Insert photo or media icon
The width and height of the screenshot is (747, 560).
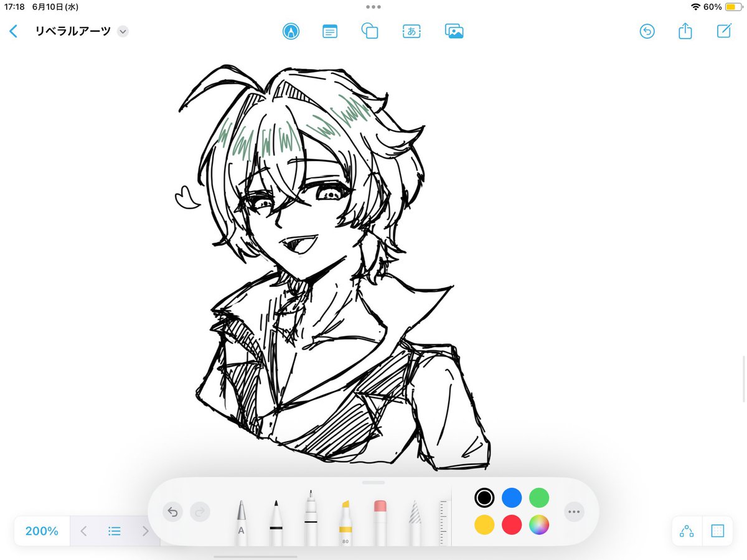click(454, 31)
